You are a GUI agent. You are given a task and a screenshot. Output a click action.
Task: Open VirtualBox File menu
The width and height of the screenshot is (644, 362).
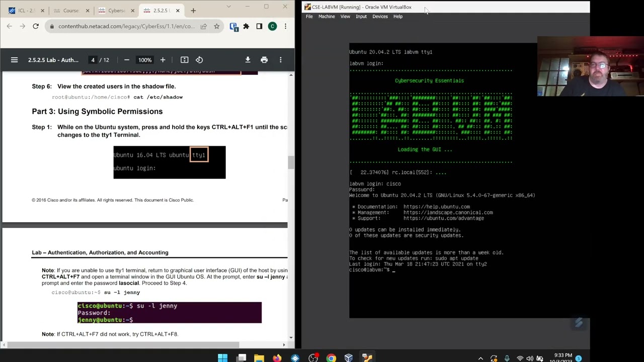tap(309, 17)
